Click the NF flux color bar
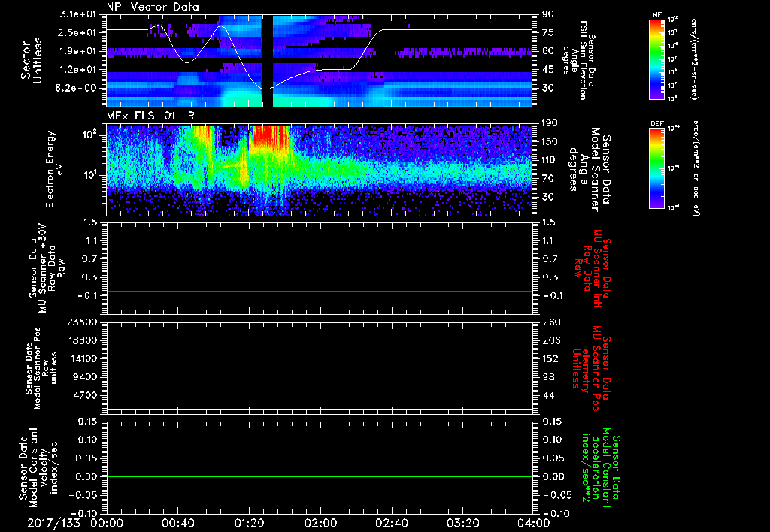 click(x=656, y=59)
